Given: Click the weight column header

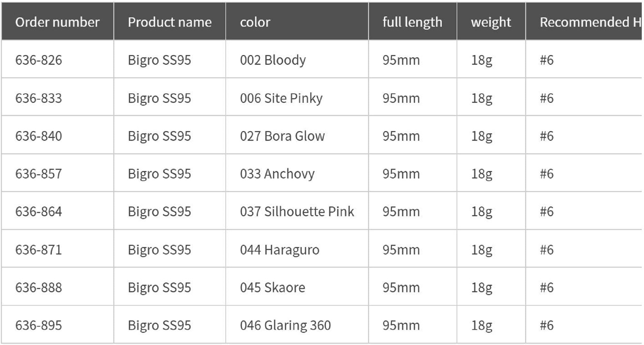Looking at the screenshot, I should 491,22.
